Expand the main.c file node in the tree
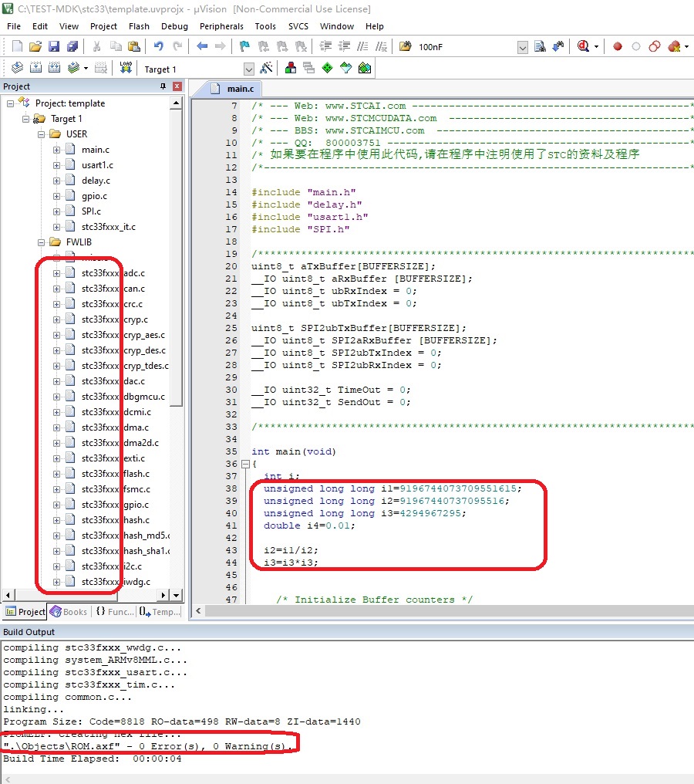Screen dimensions: 694x784 pyautogui.click(x=56, y=150)
